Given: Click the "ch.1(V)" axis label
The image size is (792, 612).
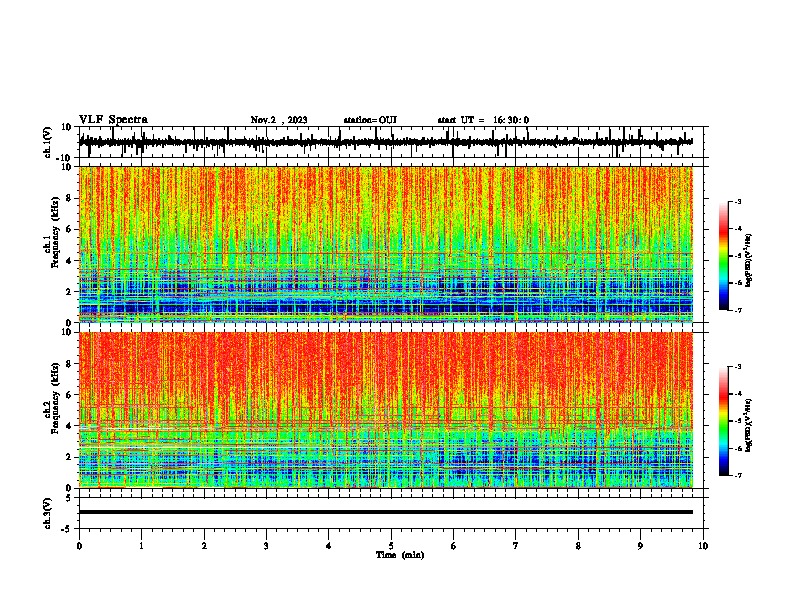Looking at the screenshot, I should (x=48, y=142).
